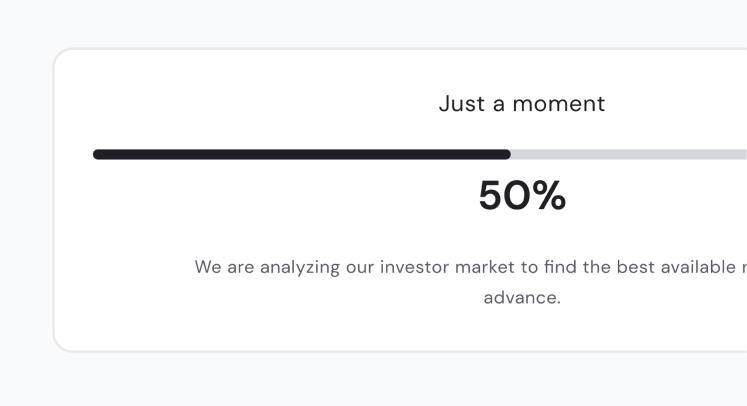
Task: Click the word "our" in the description
Action: 360,268
